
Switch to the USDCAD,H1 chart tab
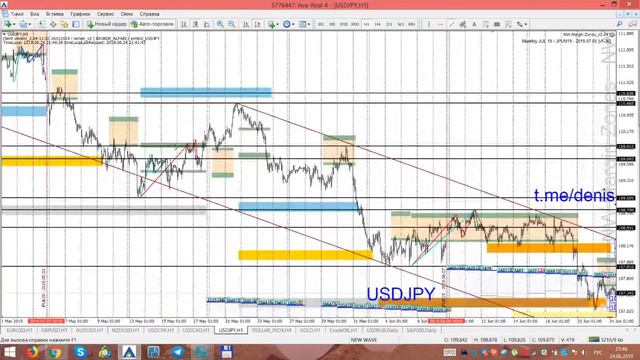(196, 330)
